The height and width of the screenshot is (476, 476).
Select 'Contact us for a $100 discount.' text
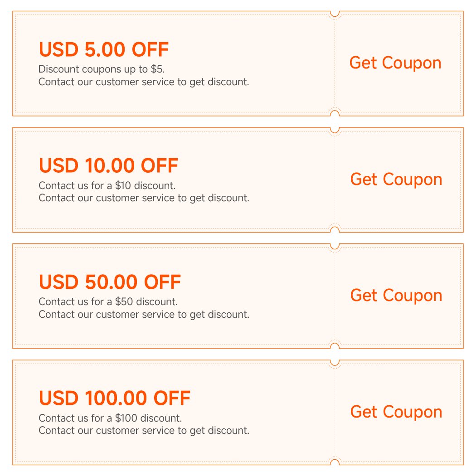coord(110,418)
